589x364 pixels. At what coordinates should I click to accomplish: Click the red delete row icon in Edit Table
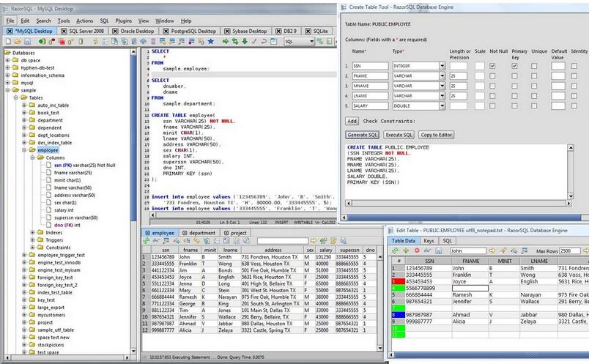tap(417, 250)
